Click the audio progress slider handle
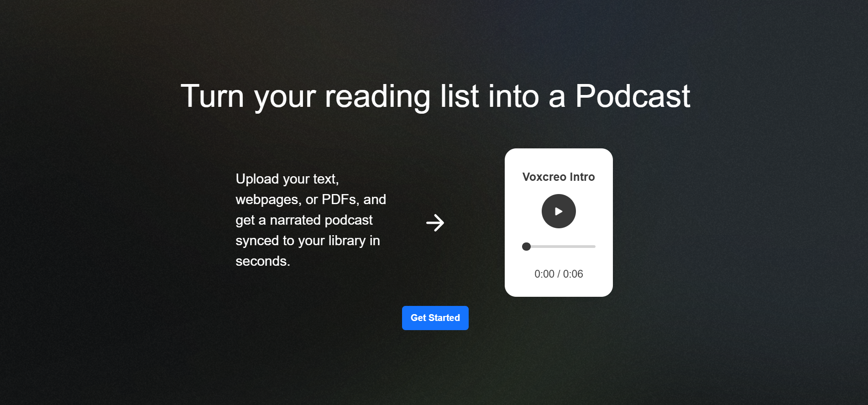The width and height of the screenshot is (868, 405). click(x=526, y=247)
